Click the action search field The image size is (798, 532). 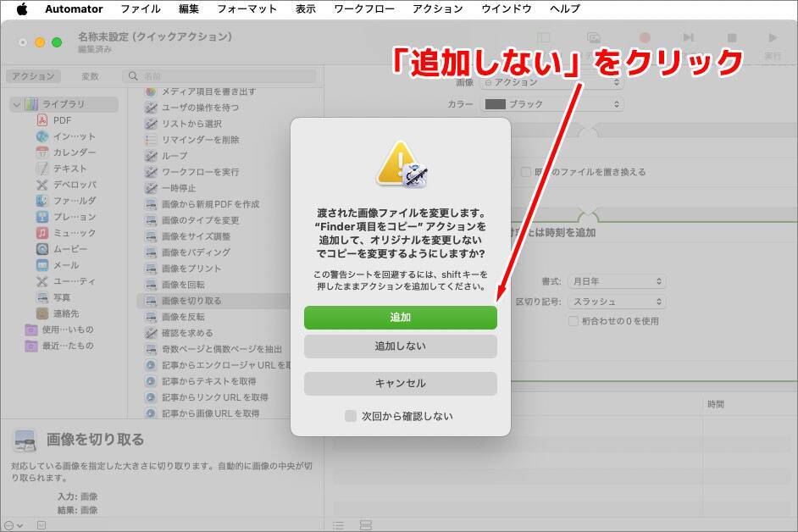click(x=219, y=76)
